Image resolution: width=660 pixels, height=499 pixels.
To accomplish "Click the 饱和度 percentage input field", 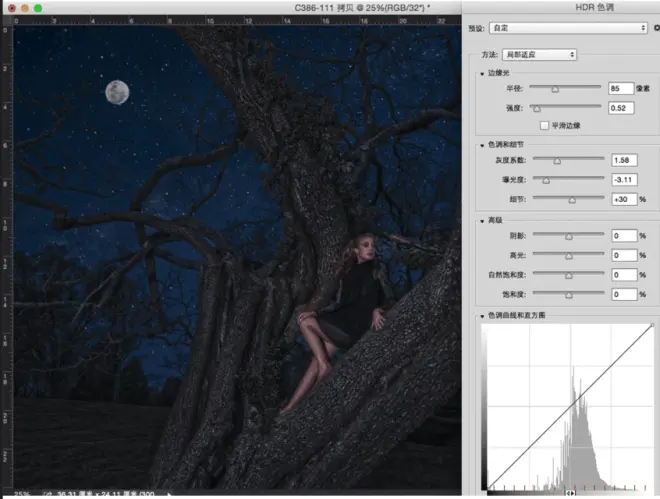I will pos(624,295).
